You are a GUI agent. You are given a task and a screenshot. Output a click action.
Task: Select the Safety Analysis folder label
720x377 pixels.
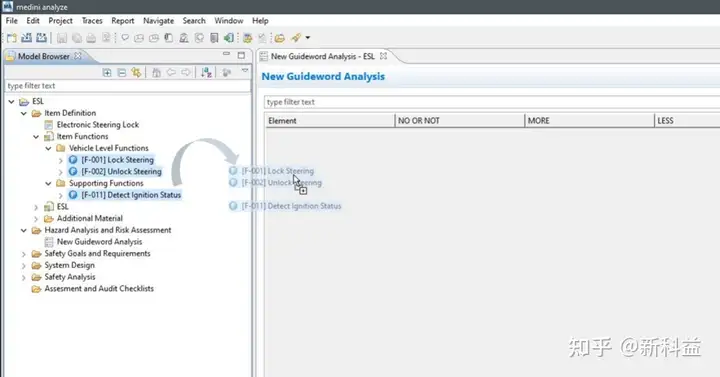(x=70, y=277)
